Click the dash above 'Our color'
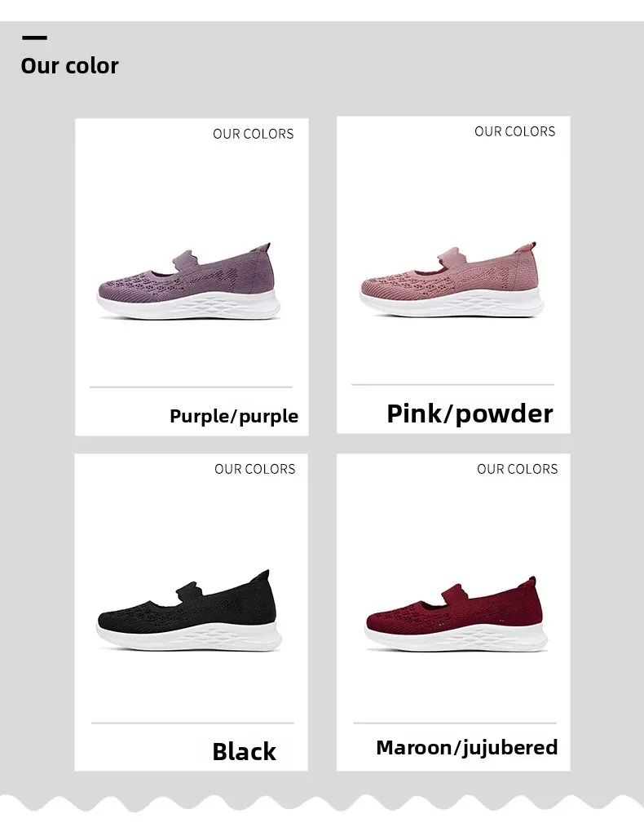This screenshot has width=644, height=827. (x=35, y=38)
